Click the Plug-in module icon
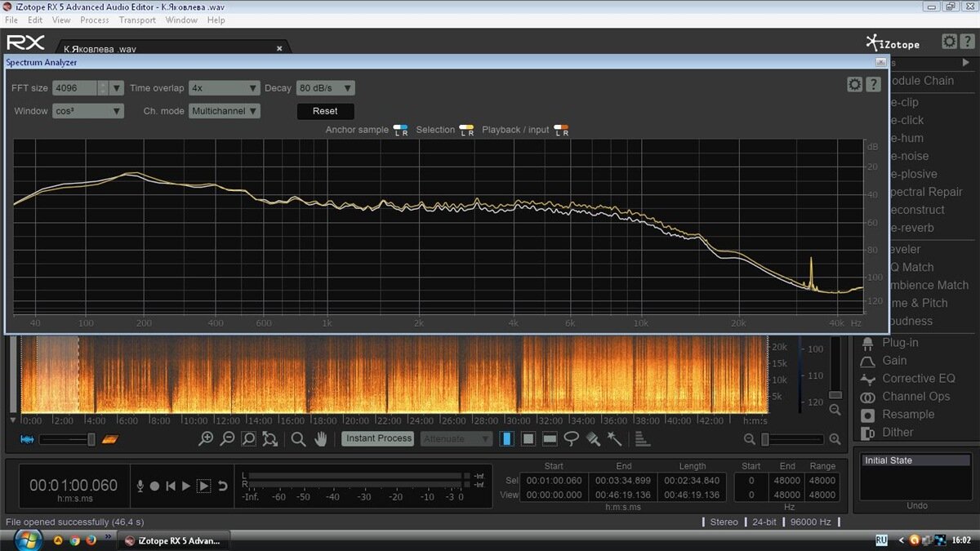Viewport: 980px width, 551px height. tap(867, 343)
